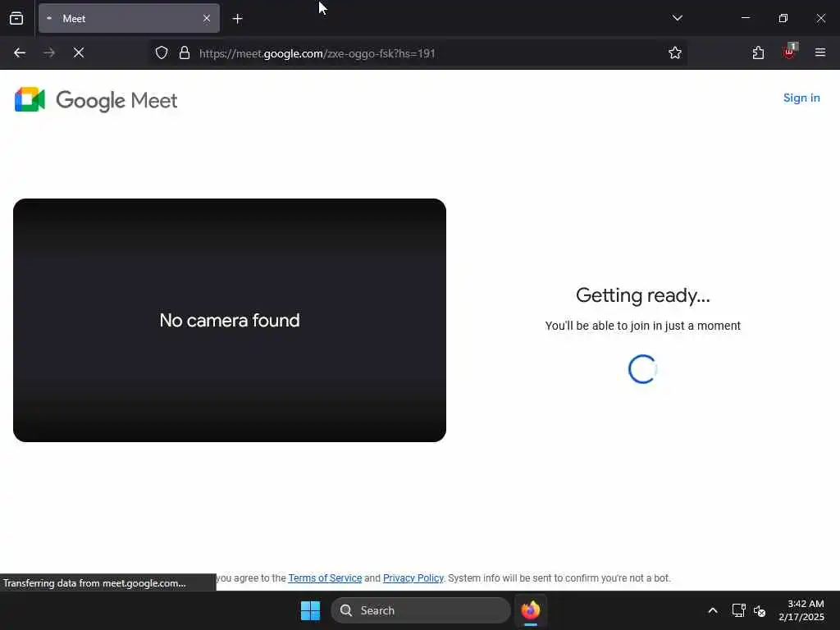The width and height of the screenshot is (840, 630).
Task: Open Firefox hamburger application menu
Action: coord(819,52)
